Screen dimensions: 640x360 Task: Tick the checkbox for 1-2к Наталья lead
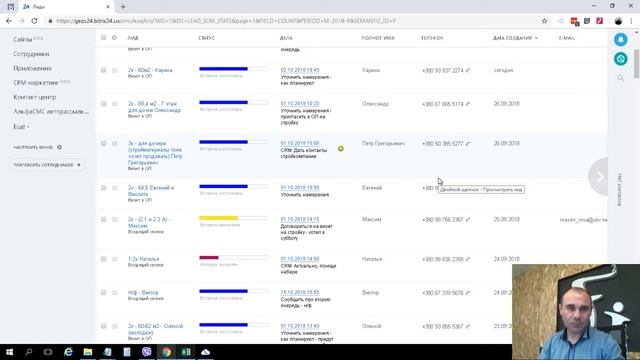click(x=103, y=259)
